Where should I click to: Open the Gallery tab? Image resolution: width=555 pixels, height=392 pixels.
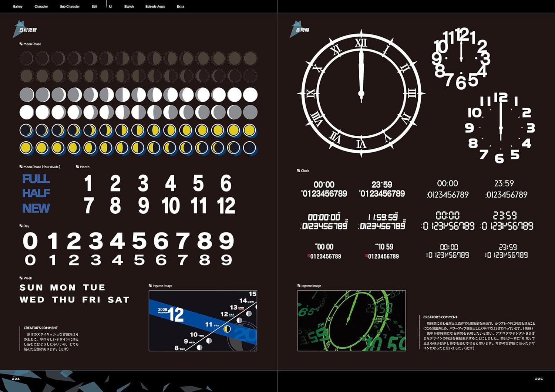(18, 7)
